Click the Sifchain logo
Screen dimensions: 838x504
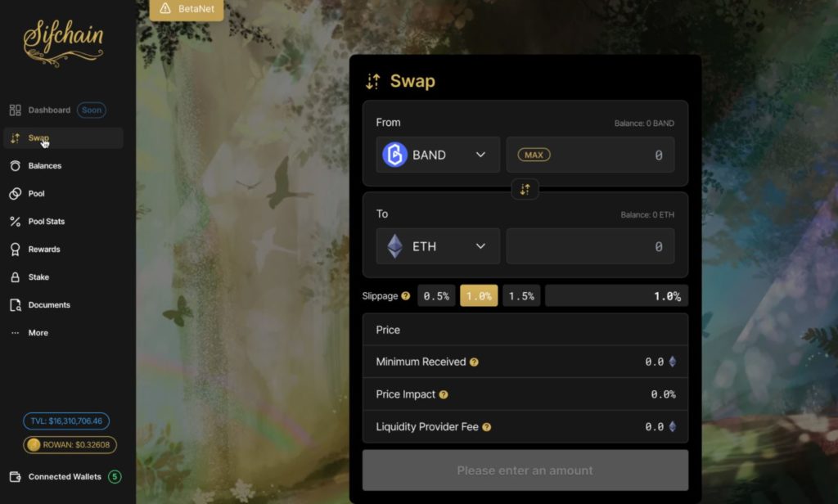64,43
